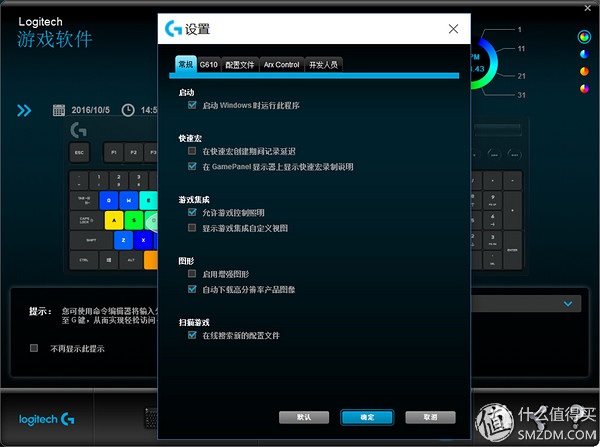Toggle 自动下载高分辨率产品图像 checkbox

[192, 289]
